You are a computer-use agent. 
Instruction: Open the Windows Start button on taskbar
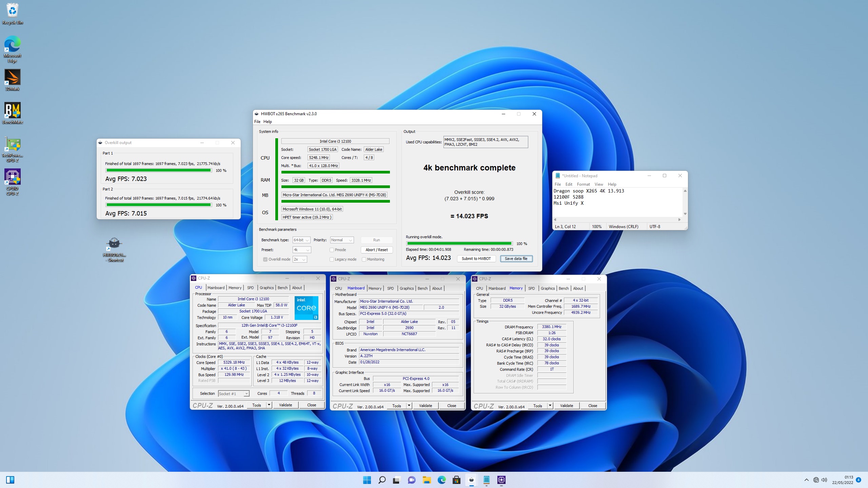coord(367,480)
